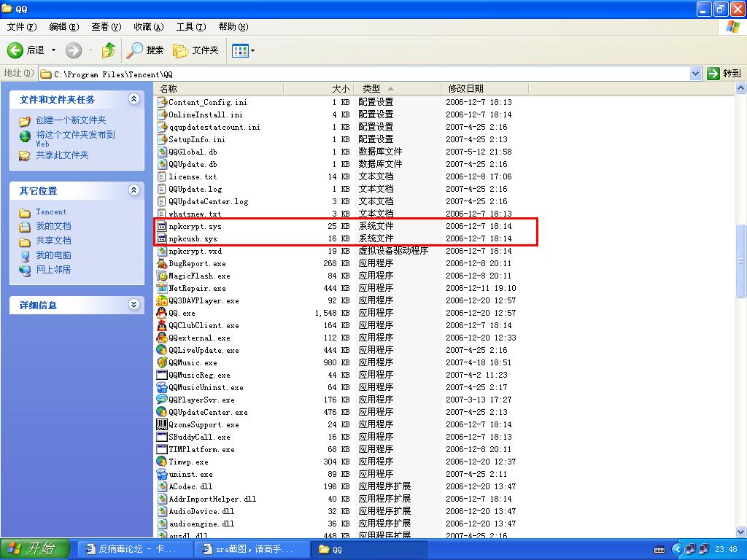Select the QQMusicReg.exe icon
Viewport: 747px width, 560px height.
[x=162, y=375]
